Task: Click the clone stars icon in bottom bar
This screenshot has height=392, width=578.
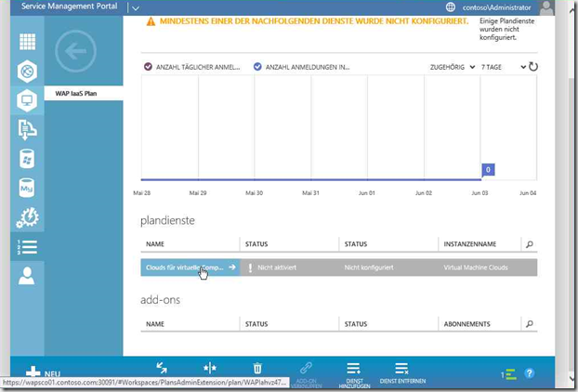Action: click(210, 368)
